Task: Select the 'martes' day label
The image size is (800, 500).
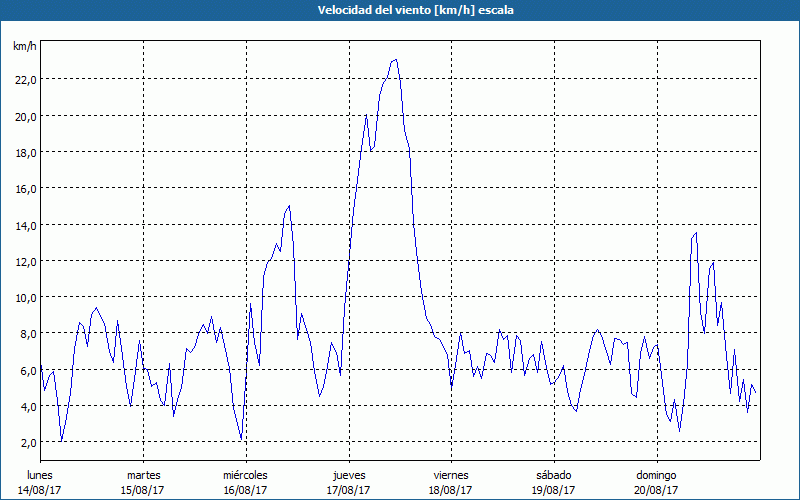Action: coord(143,475)
